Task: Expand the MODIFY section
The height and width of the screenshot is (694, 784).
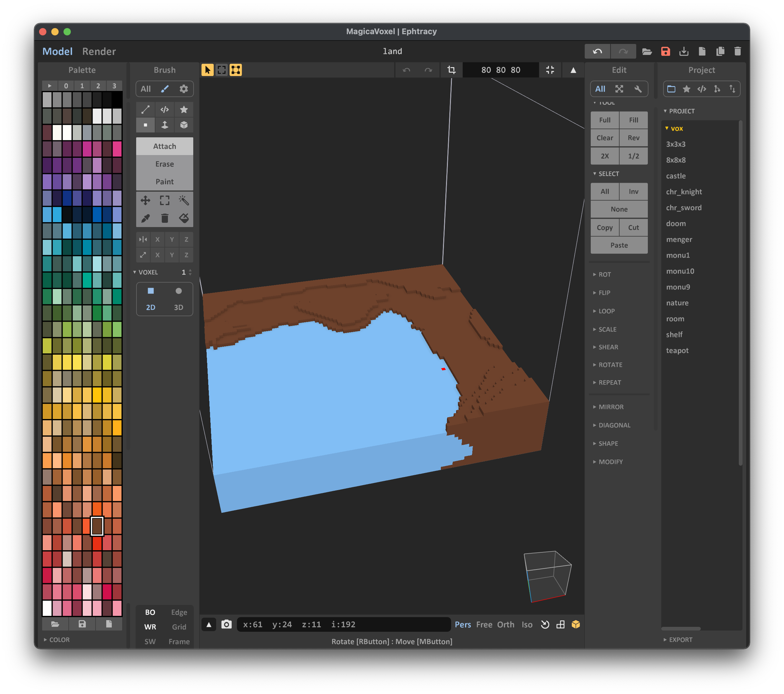Action: click(610, 461)
